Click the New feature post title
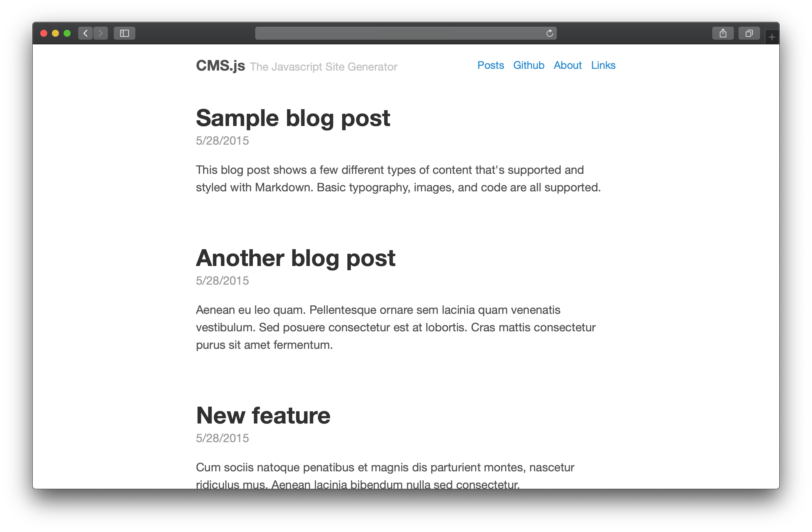Viewport: 812px width, 532px height. (264, 415)
